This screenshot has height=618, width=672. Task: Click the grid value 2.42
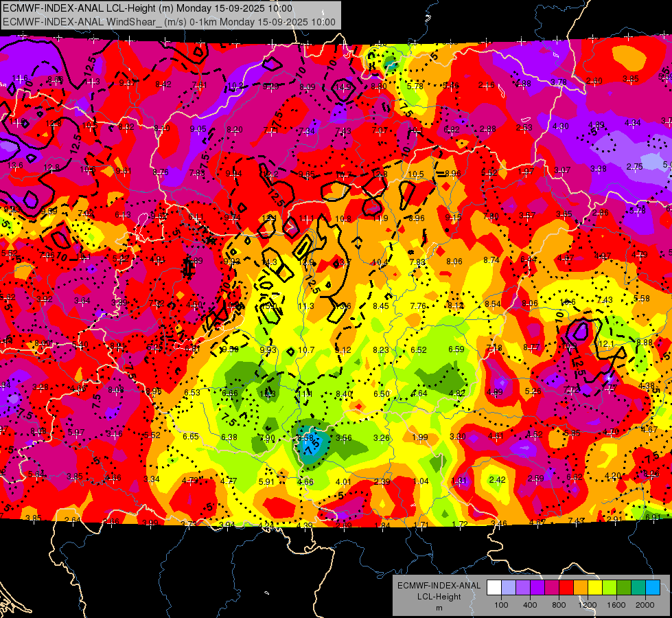497,479
